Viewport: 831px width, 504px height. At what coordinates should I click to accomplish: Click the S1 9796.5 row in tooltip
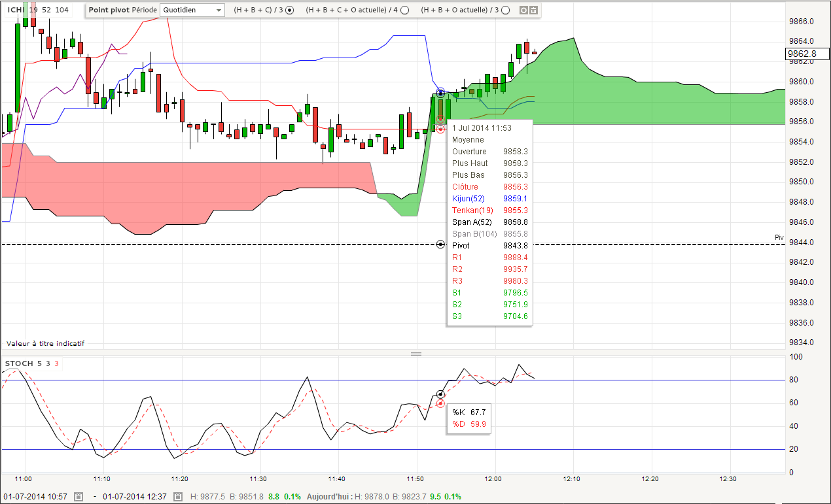[489, 292]
